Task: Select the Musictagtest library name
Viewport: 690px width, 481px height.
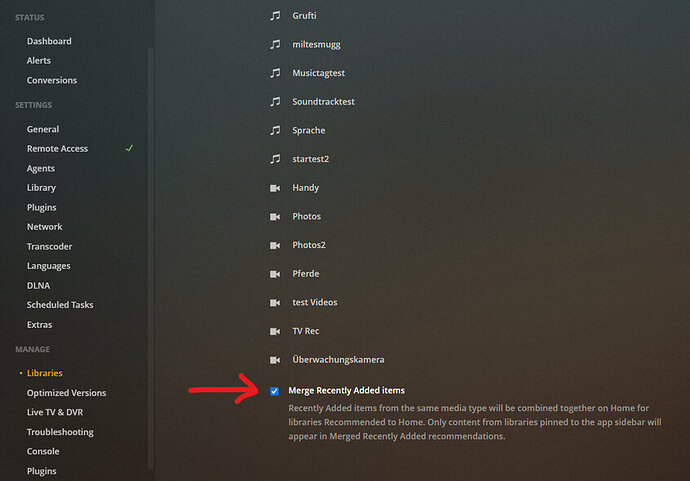Action: (319, 73)
